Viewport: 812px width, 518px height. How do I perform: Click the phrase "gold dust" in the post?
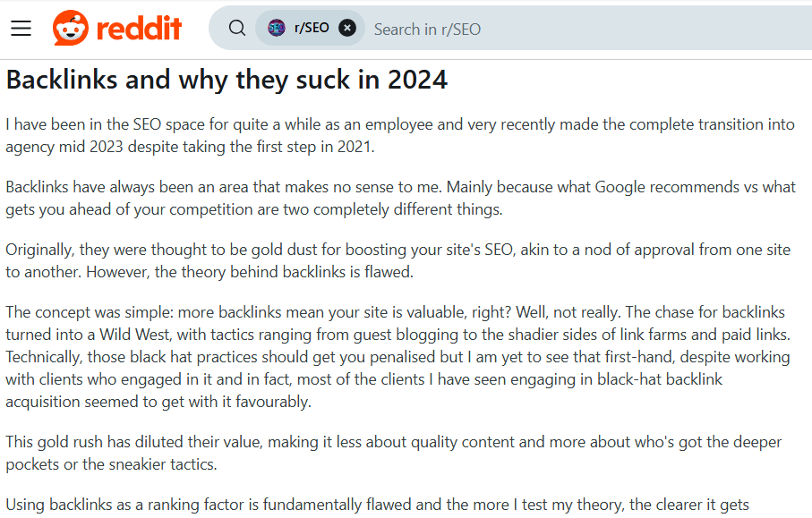coord(302,250)
